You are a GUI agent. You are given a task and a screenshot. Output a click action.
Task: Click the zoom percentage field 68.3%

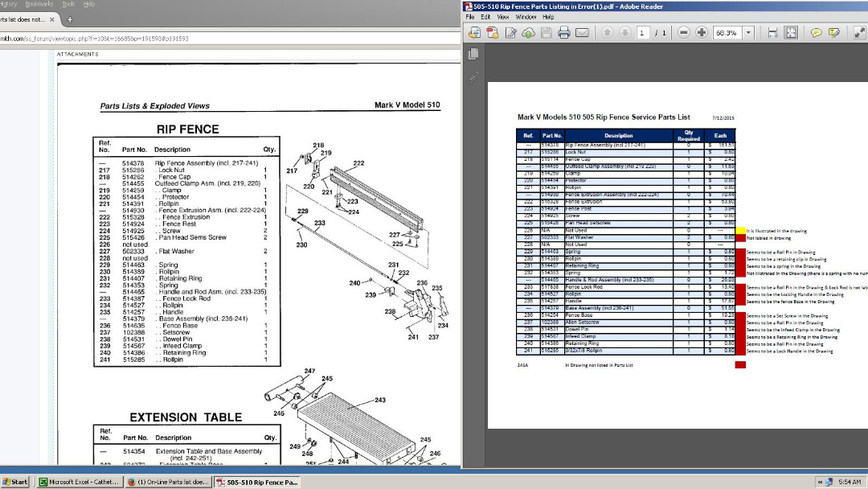[728, 33]
